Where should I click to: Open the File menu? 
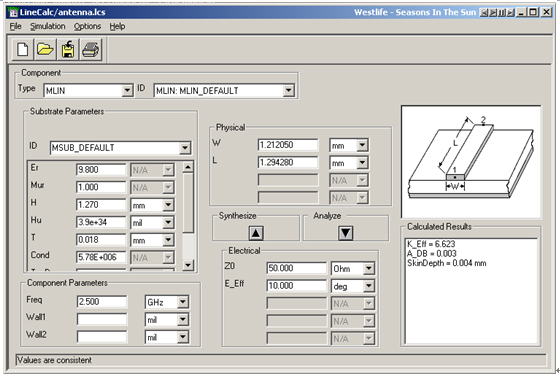(15, 26)
